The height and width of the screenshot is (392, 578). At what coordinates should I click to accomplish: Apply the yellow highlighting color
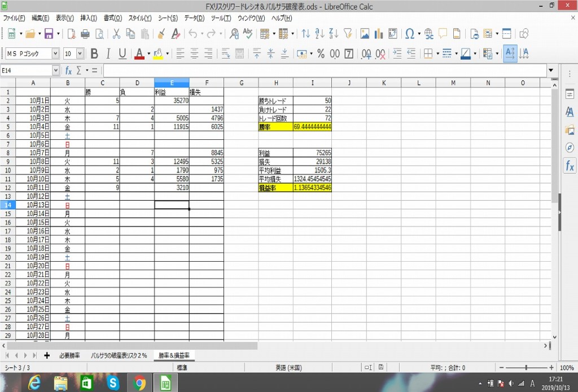pyautogui.click(x=157, y=54)
